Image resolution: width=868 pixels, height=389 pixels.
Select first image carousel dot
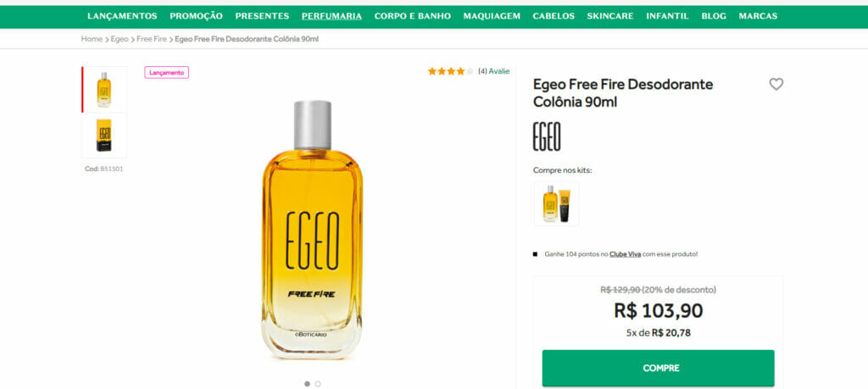pos(307,383)
